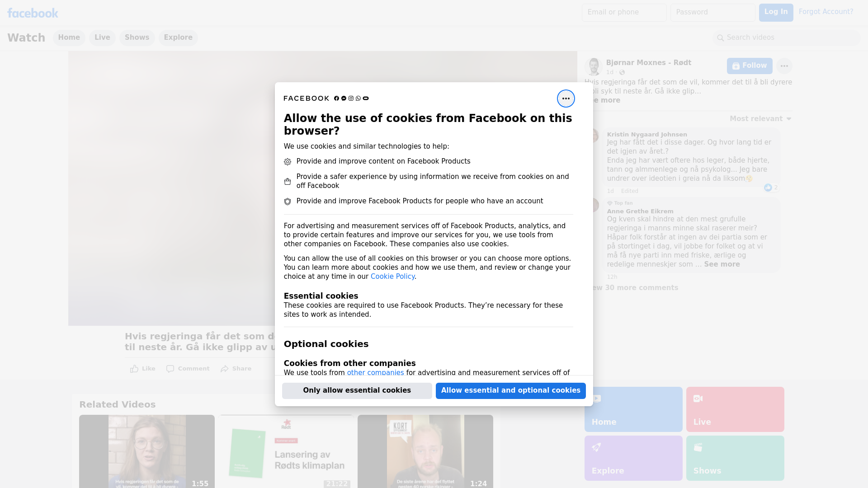View 30 more comments
Image resolution: width=868 pixels, height=488 pixels.
tap(635, 288)
